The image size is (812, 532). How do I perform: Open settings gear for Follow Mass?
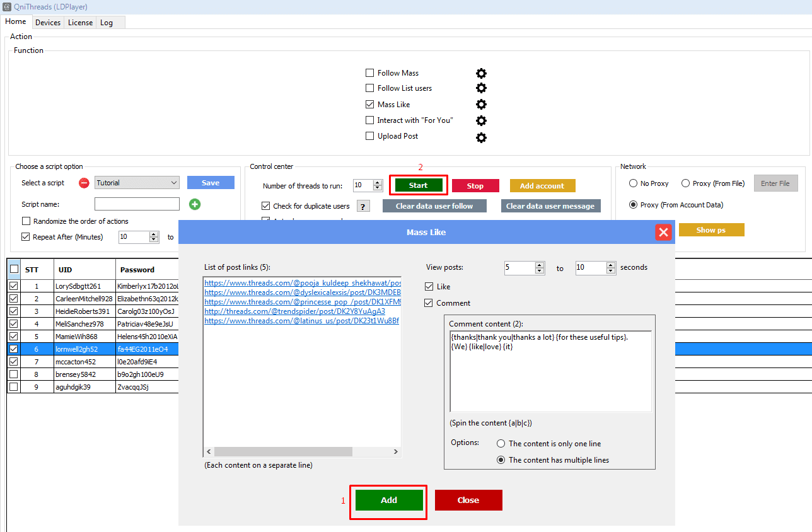point(481,73)
